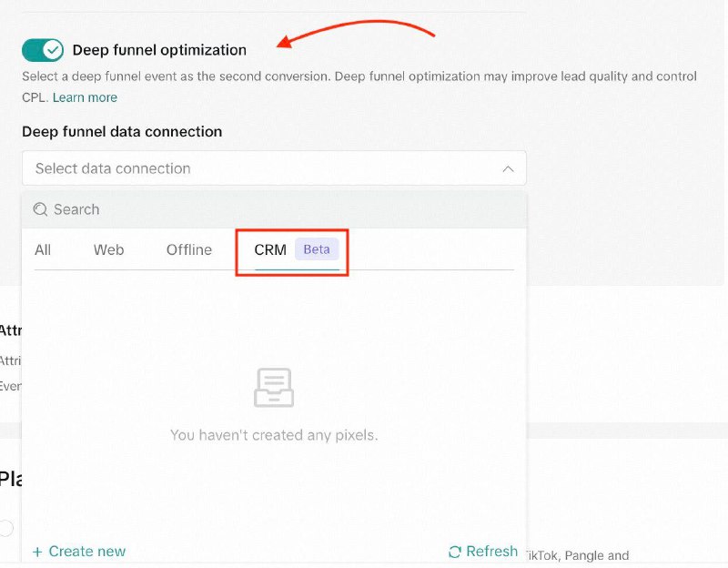The width and height of the screenshot is (728, 568).
Task: Click the Deep funnel optimization label
Action: click(159, 50)
